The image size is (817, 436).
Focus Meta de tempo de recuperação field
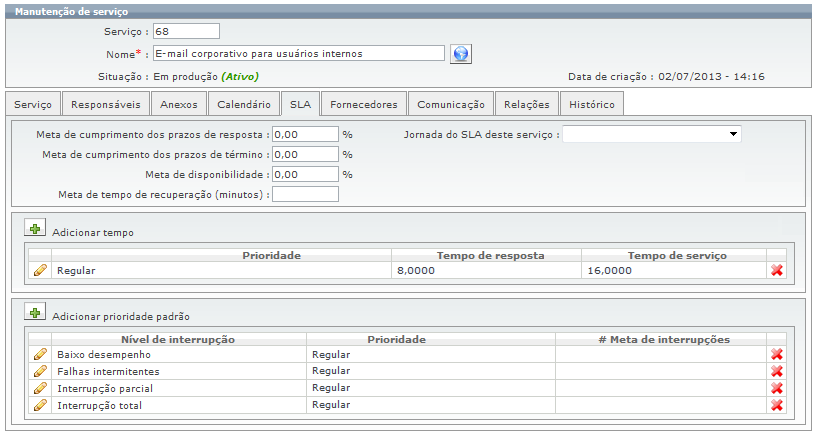[x=305, y=194]
